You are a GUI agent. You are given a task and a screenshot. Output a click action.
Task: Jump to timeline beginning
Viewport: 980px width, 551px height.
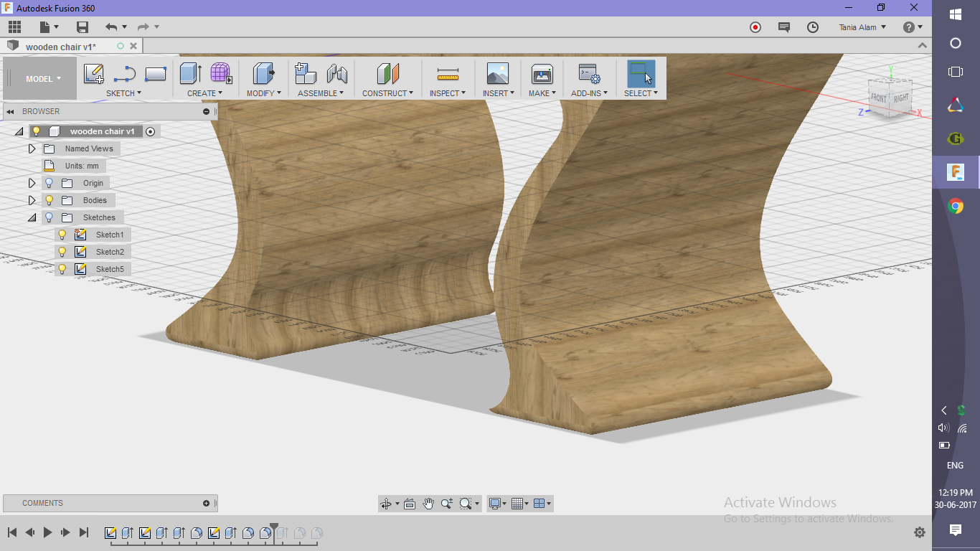point(12,532)
